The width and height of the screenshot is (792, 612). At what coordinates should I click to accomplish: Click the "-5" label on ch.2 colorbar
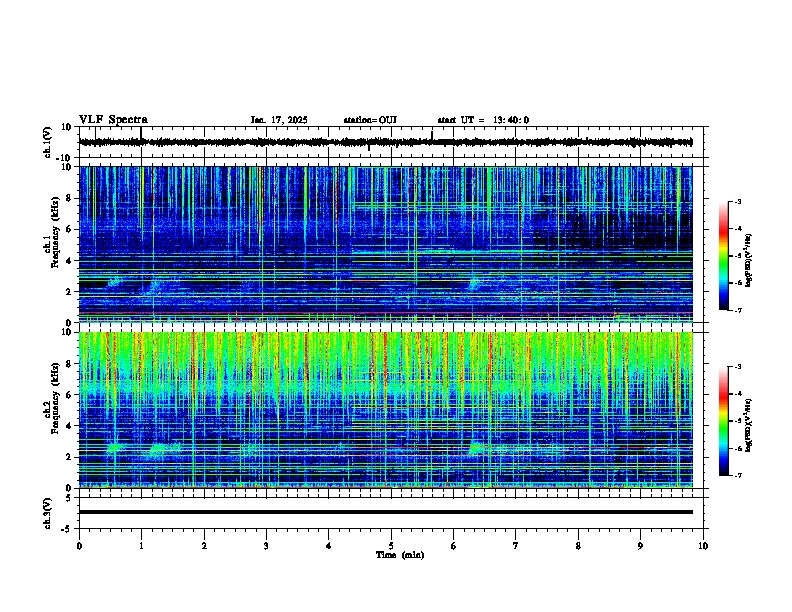[738, 421]
